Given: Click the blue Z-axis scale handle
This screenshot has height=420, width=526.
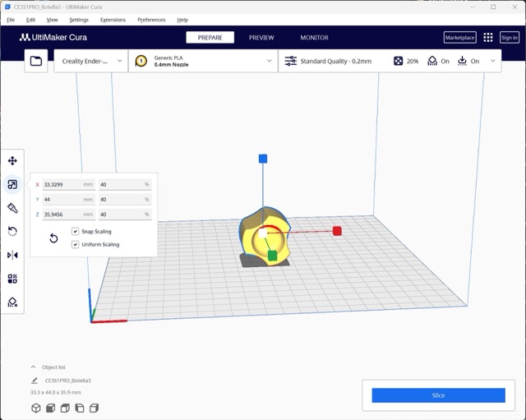Looking at the screenshot, I should pos(263,159).
